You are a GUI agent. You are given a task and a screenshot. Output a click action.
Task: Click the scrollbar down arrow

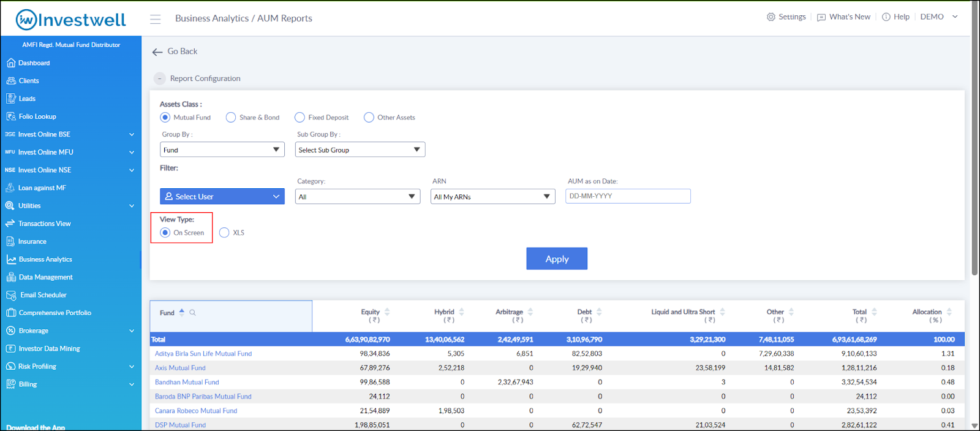click(x=974, y=425)
